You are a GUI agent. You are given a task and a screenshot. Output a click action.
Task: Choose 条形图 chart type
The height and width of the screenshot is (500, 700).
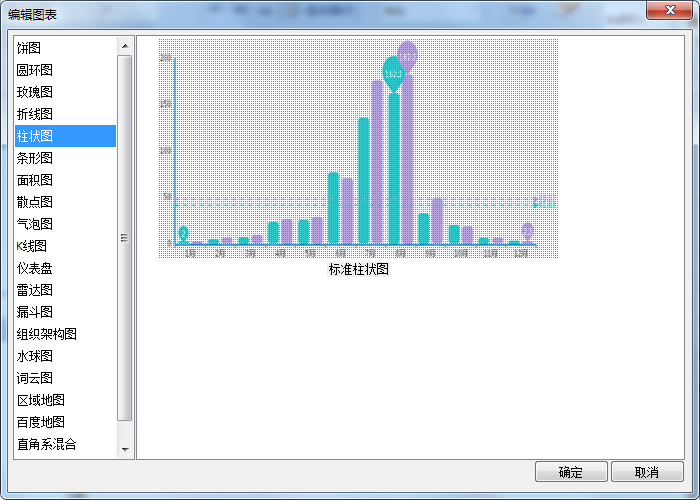[36, 158]
